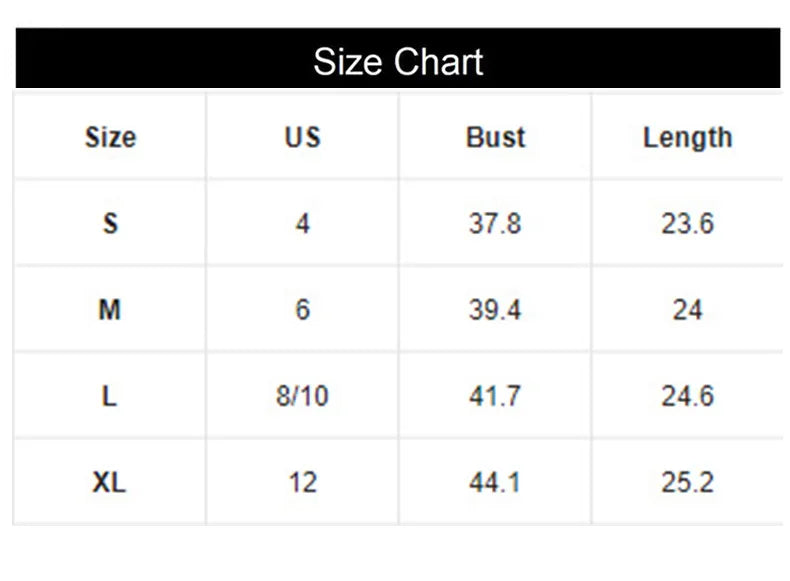Click the Length column header
This screenshot has width=790, height=581.
pos(687,137)
